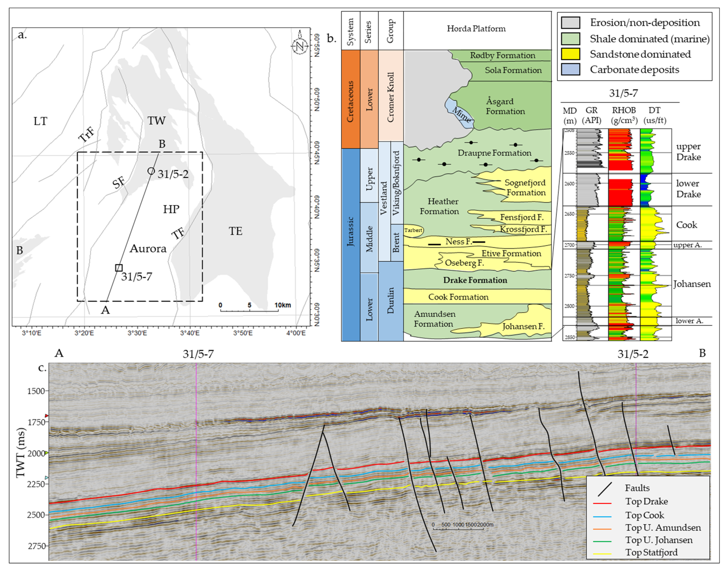This screenshot has width=728, height=571.
Task: Click the 10km map scale bar
Action: [249, 311]
